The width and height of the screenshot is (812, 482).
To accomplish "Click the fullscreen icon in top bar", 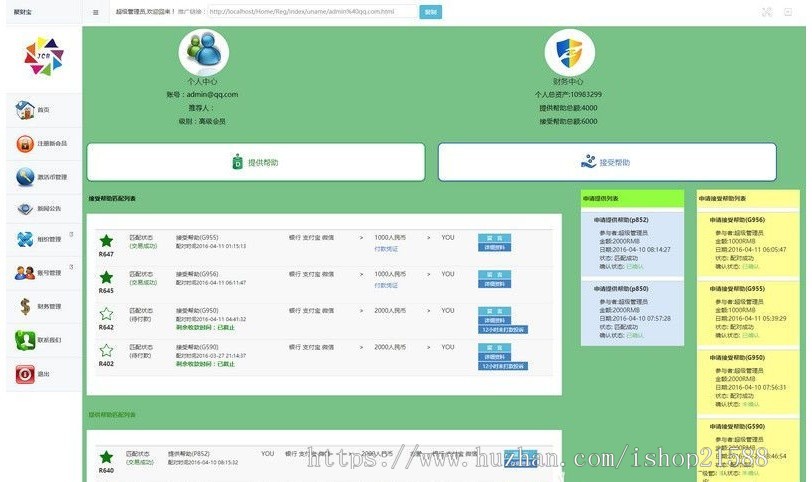I will (767, 12).
